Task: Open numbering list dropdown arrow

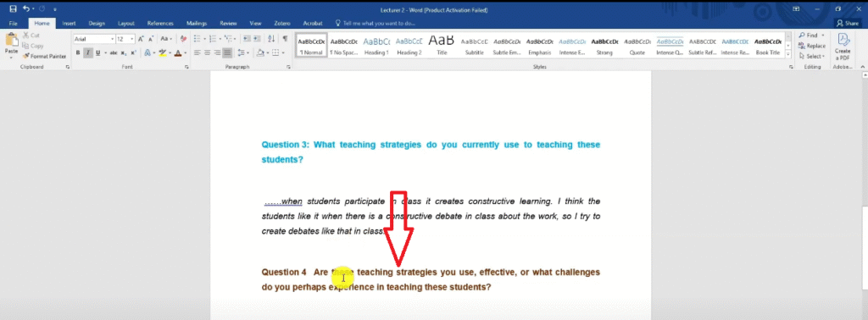Action: 220,39
